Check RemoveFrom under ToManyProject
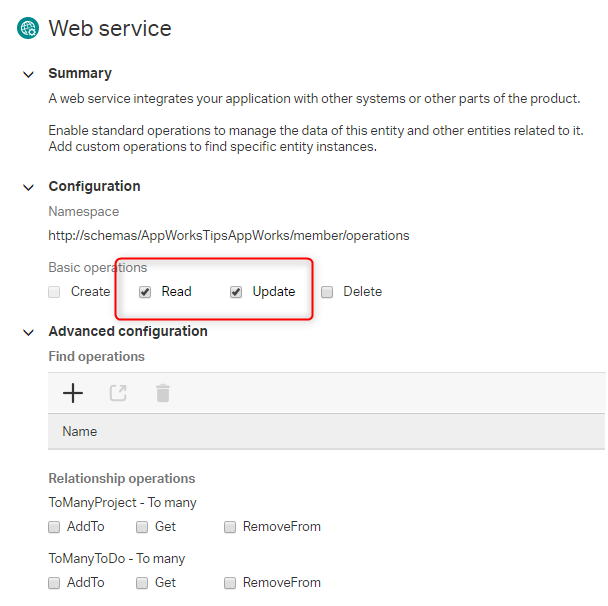Viewport: 608px width, 606px height. 230,526
